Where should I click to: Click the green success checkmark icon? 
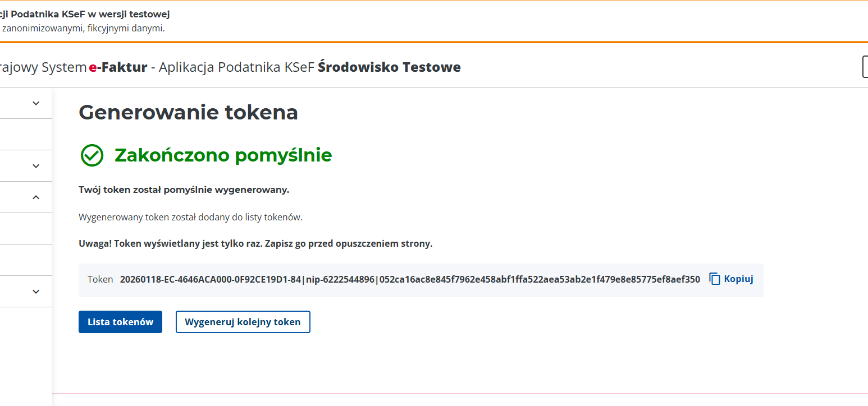(x=92, y=155)
